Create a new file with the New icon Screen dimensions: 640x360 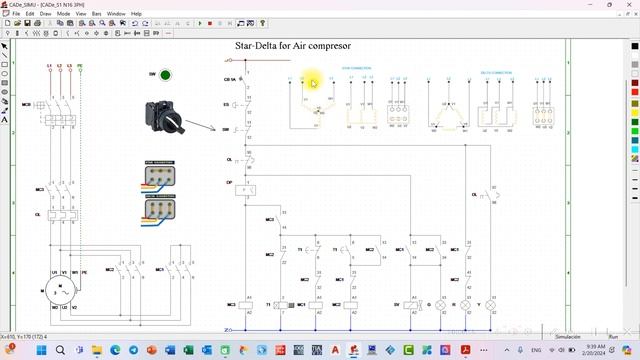point(7,23)
